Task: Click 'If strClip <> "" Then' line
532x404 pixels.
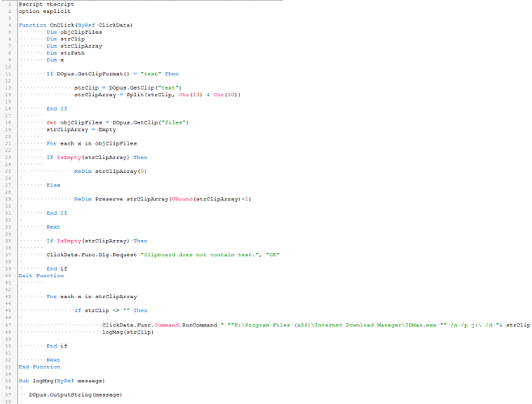Action: [x=111, y=310]
